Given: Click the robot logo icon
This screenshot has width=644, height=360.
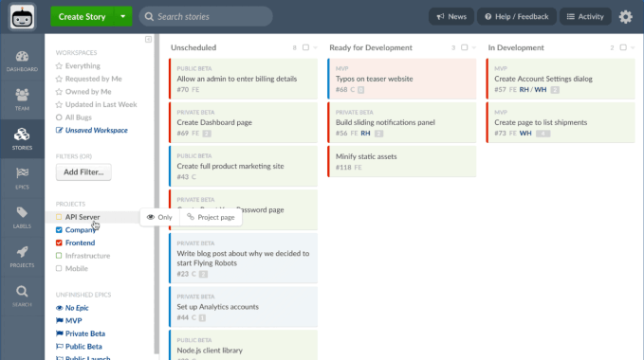Looking at the screenshot, I should coord(22,17).
